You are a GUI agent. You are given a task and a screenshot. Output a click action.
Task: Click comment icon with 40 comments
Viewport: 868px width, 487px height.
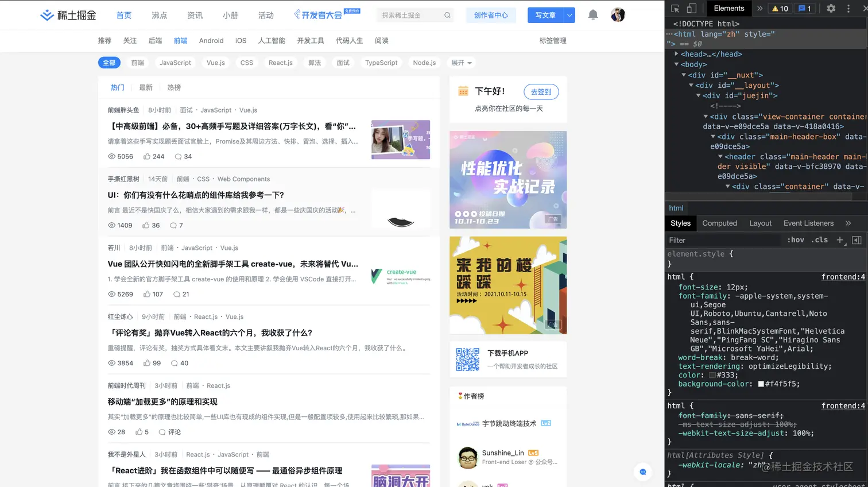click(174, 363)
